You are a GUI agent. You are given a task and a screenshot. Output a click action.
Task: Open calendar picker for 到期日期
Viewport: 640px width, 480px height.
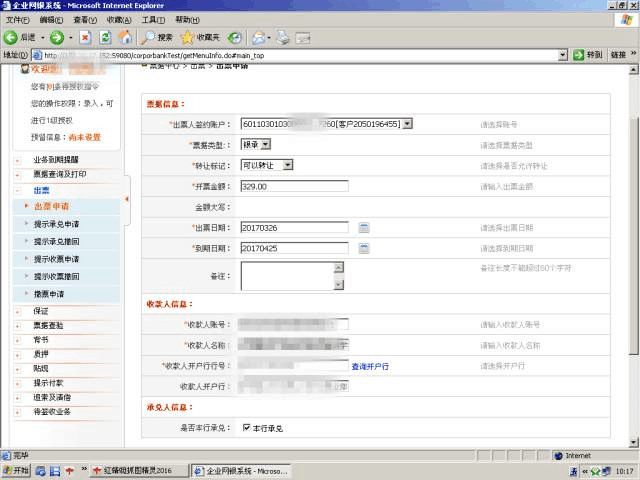pyautogui.click(x=364, y=248)
